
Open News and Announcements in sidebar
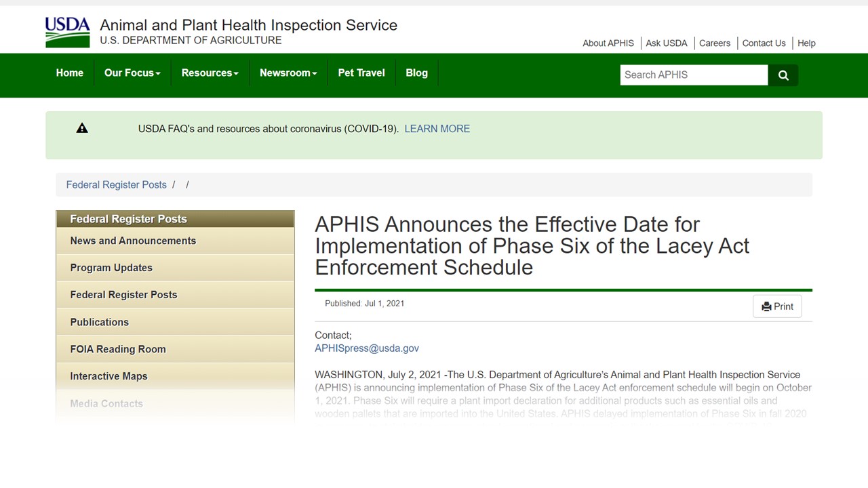pos(175,241)
